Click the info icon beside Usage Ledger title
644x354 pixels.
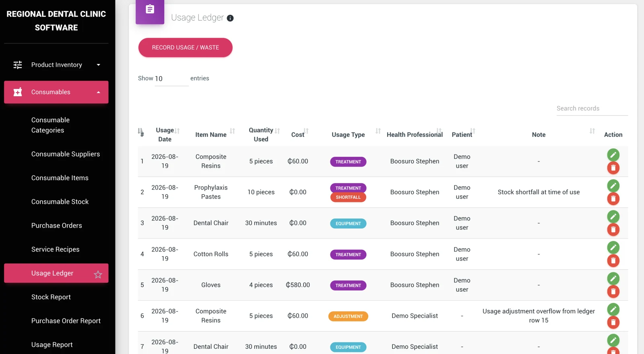230,18
